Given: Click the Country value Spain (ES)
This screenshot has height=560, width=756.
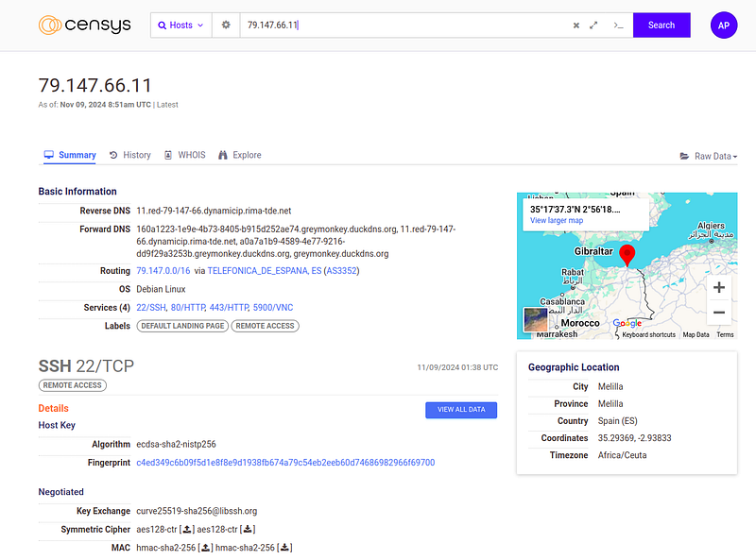Looking at the screenshot, I should [x=618, y=421].
